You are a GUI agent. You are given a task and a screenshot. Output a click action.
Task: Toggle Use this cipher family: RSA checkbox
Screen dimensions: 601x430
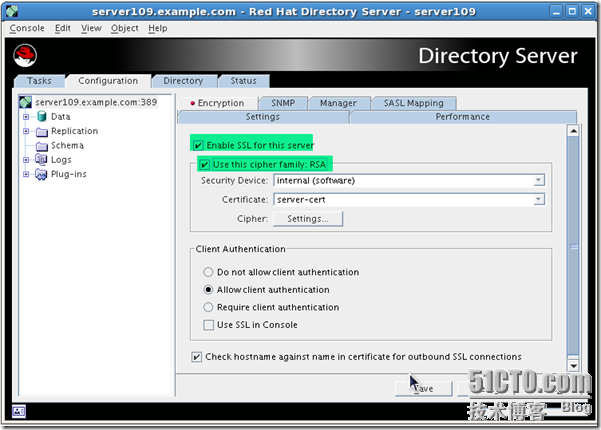click(x=204, y=165)
